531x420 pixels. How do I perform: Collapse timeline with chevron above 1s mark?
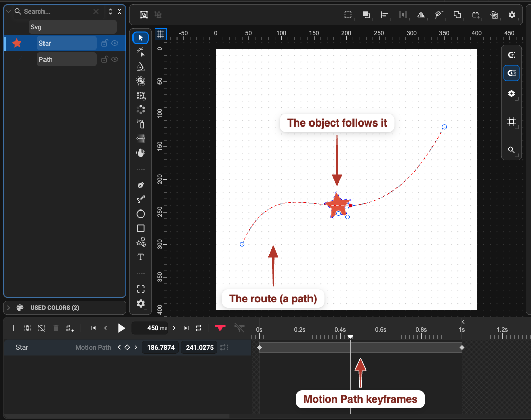coord(463,322)
